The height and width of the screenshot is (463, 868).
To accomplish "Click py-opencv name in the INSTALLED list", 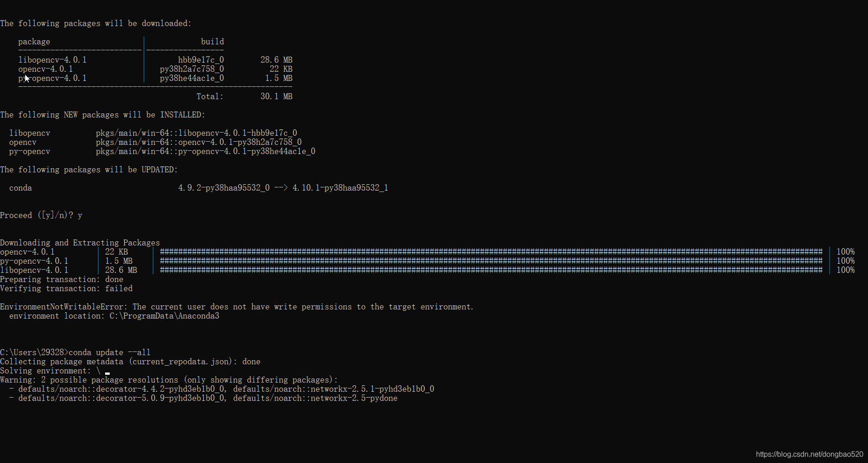I will click(x=30, y=151).
